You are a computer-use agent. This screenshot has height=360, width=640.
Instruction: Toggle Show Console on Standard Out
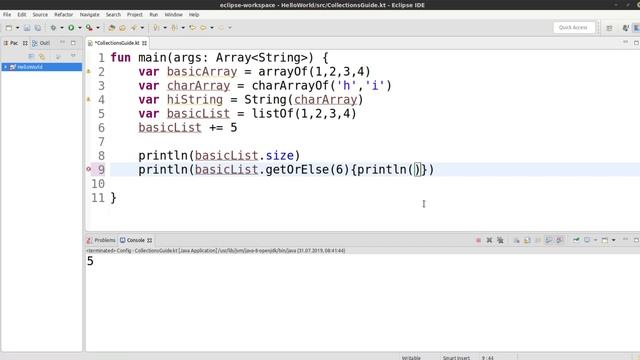pyautogui.click(x=549, y=240)
